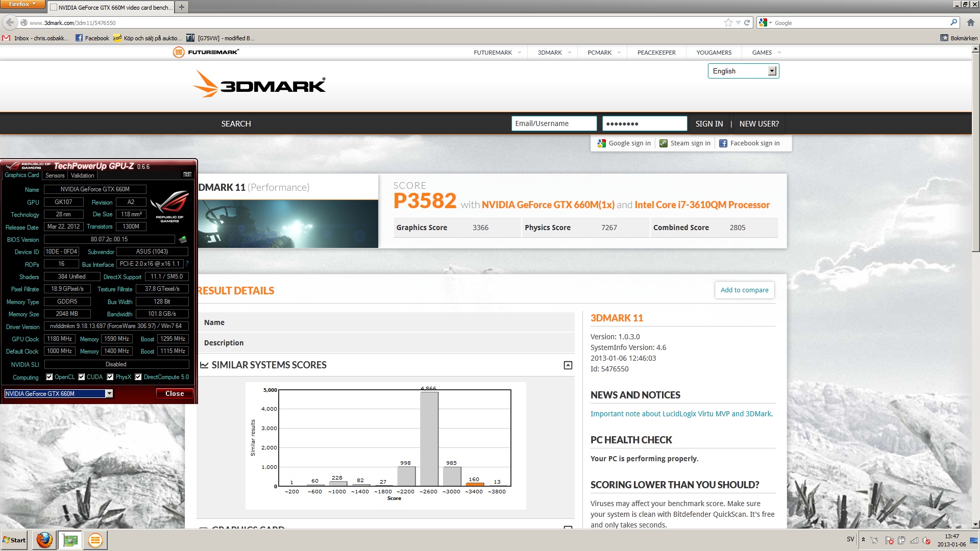Click the Show Desktop button
980x551 pixels.
(x=975, y=540)
